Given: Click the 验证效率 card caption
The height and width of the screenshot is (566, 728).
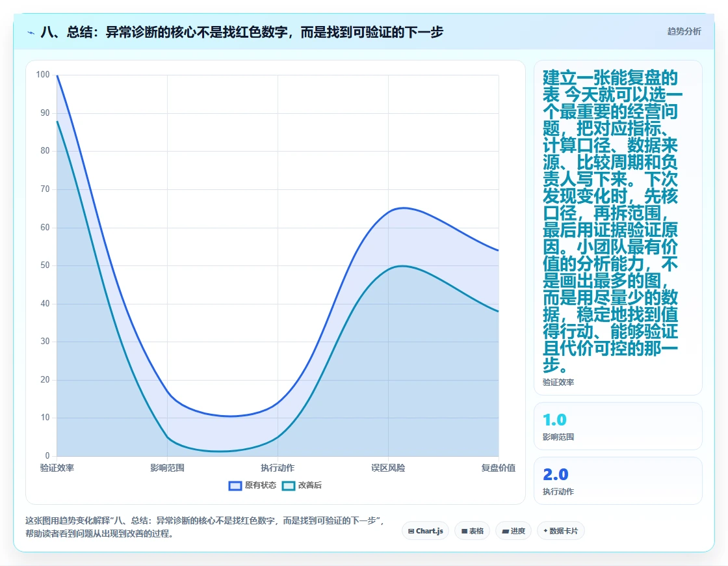Looking at the screenshot, I should (558, 382).
